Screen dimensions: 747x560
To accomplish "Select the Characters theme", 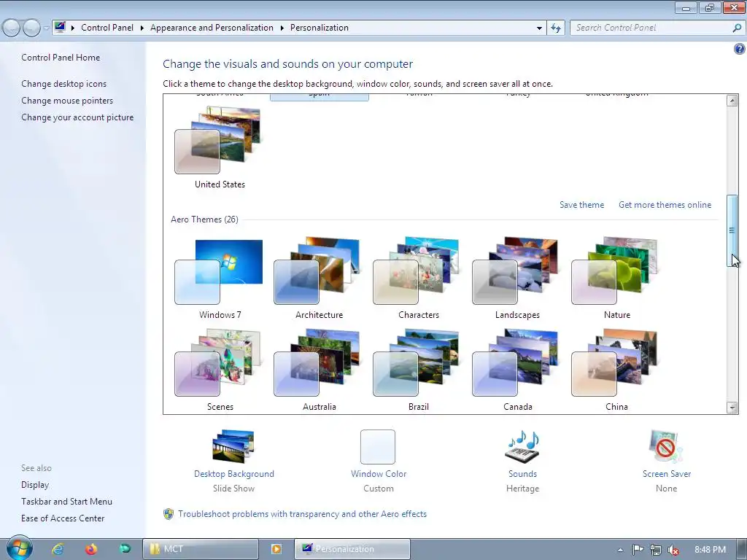I will pos(418,271).
